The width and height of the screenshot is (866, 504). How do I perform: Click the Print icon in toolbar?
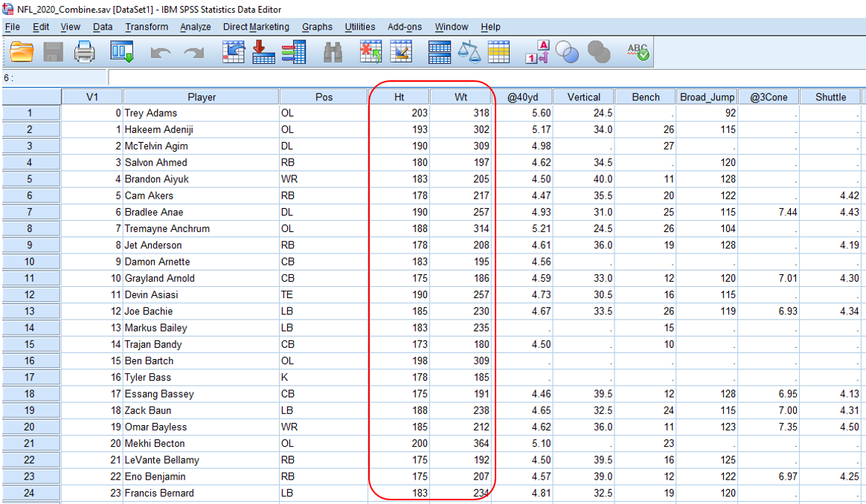(x=84, y=52)
